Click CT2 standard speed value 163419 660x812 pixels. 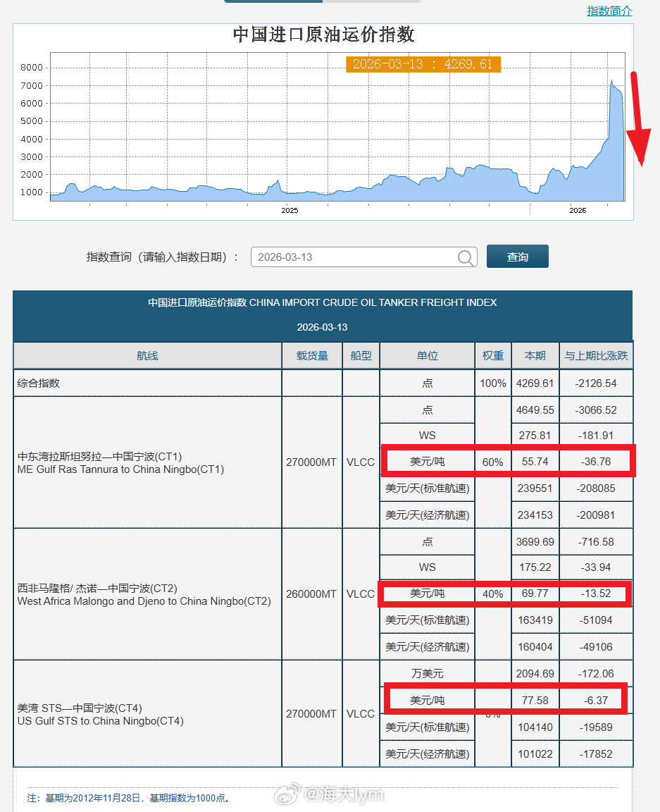535,620
